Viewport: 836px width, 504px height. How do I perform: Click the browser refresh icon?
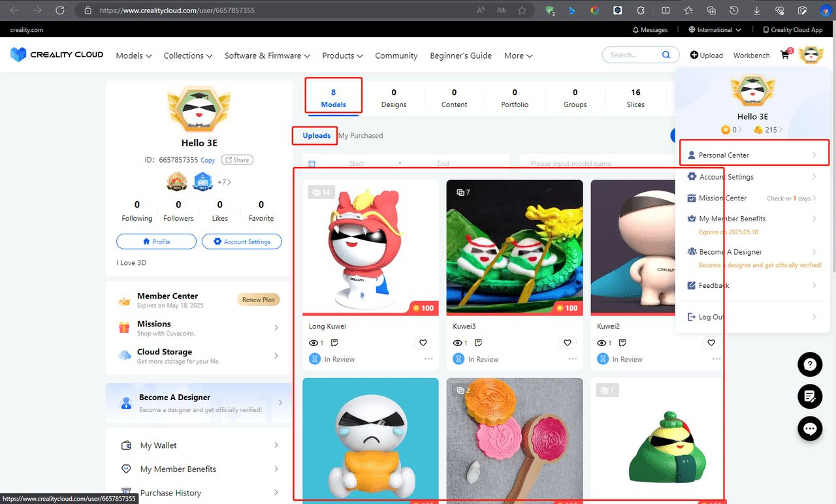60,10
